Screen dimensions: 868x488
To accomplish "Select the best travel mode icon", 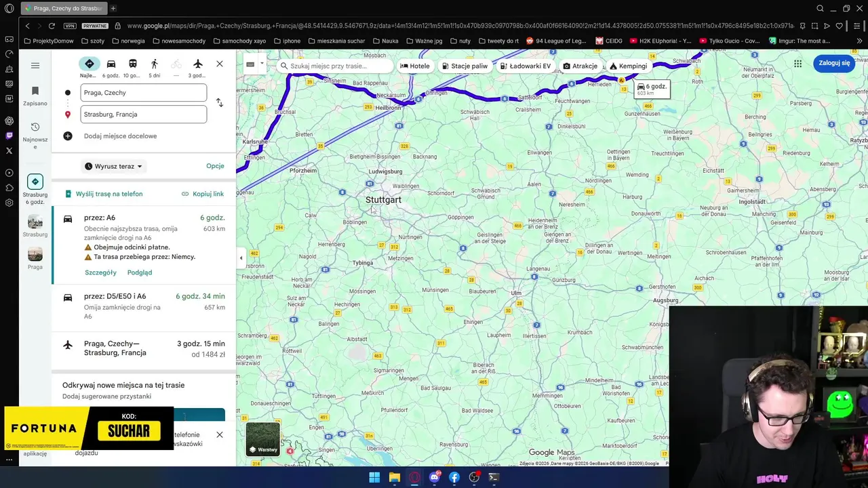I will [x=89, y=64].
